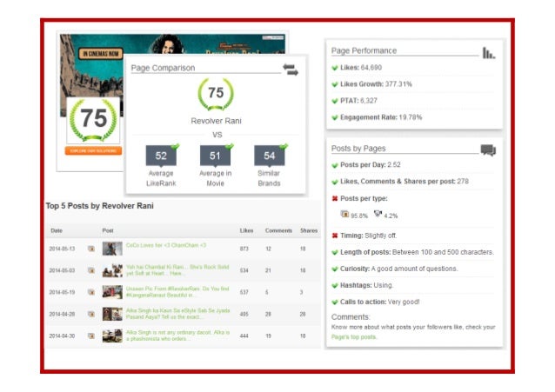Click the green check beside Posts per Day
This screenshot has height=392, width=555.
[x=335, y=165]
